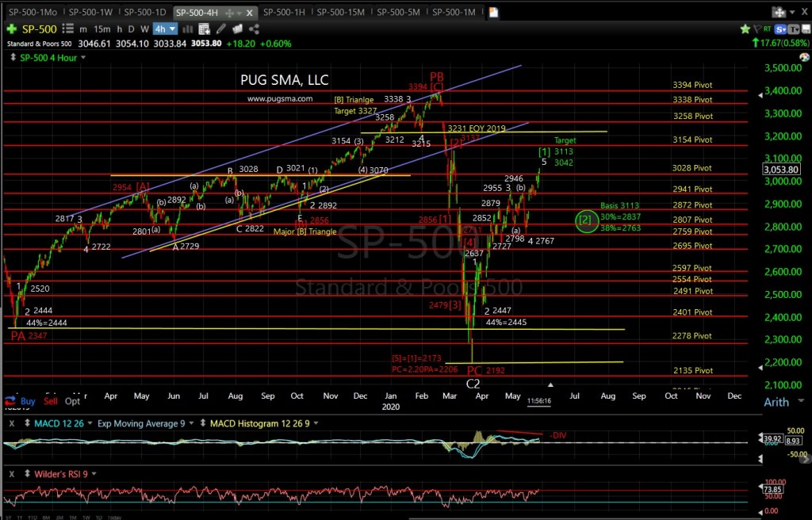
Task: Click the bar chart style icon
Action: click(x=187, y=29)
